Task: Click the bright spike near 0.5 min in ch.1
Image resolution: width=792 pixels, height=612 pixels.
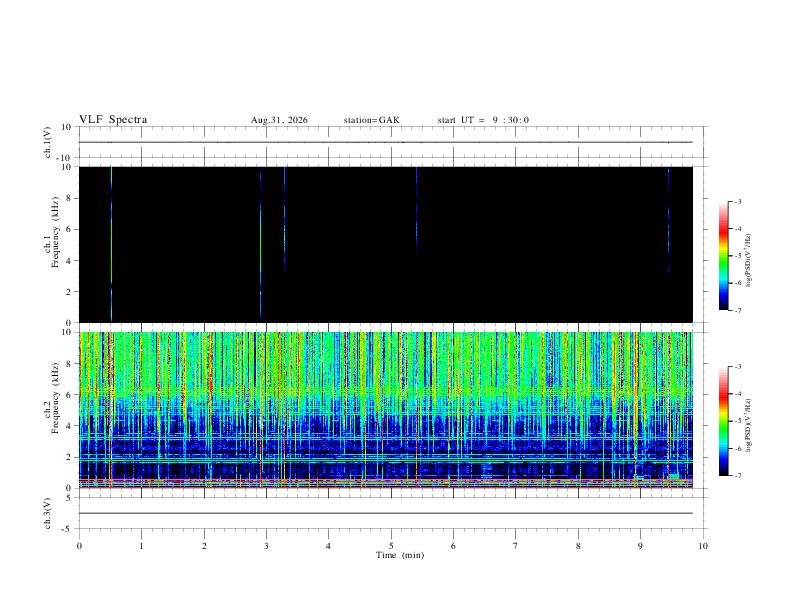Action: (111, 244)
